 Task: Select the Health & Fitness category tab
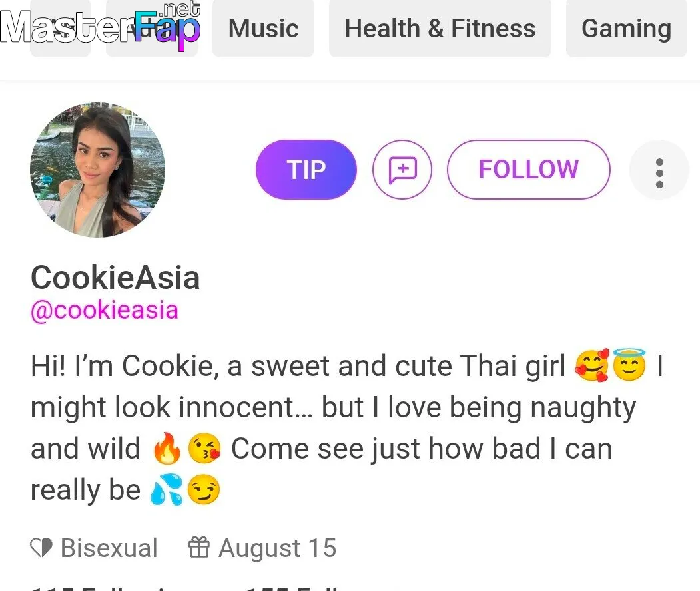[x=440, y=29]
